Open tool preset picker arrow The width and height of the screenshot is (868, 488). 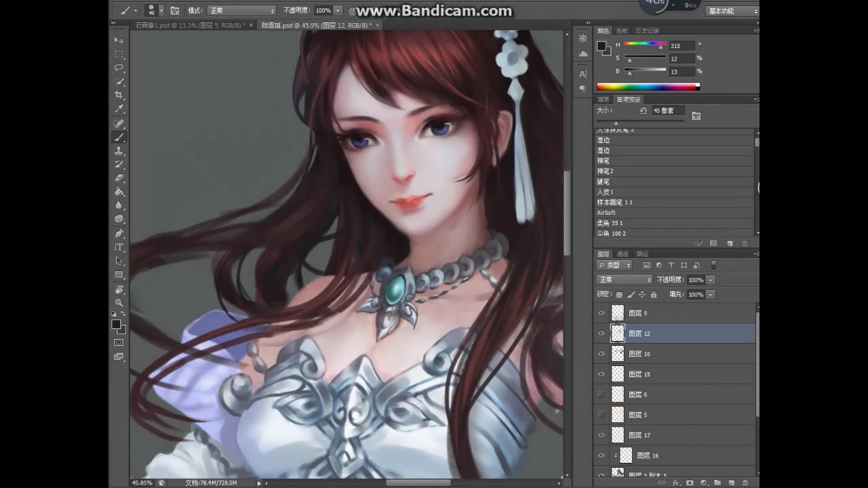pyautogui.click(x=136, y=11)
